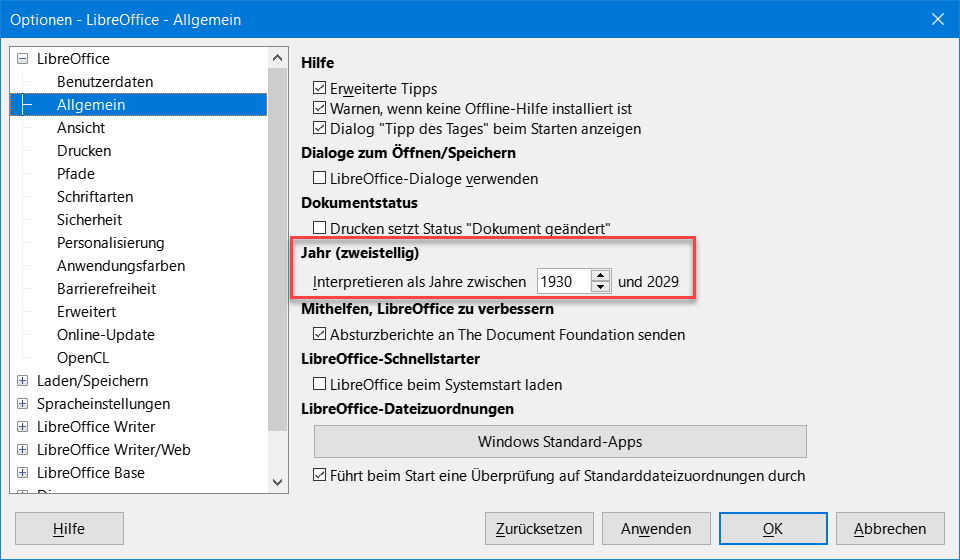This screenshot has width=960, height=560.
Task: Collapse the LibreOffice tree node
Action: coord(23,59)
